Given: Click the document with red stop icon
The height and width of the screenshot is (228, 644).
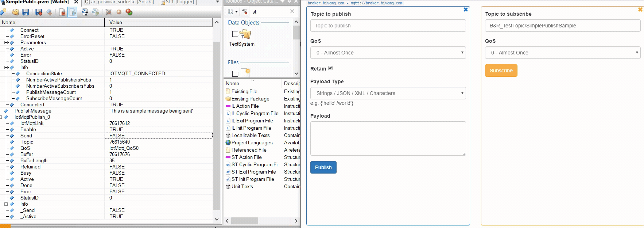Looking at the screenshot, I should tap(62, 12).
